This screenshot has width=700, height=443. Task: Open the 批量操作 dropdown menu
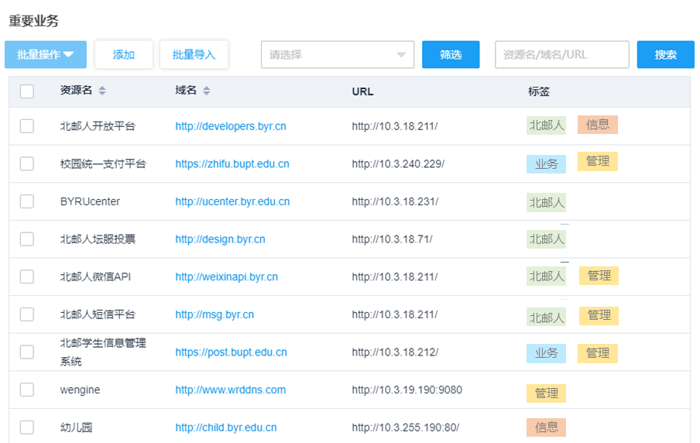point(45,54)
